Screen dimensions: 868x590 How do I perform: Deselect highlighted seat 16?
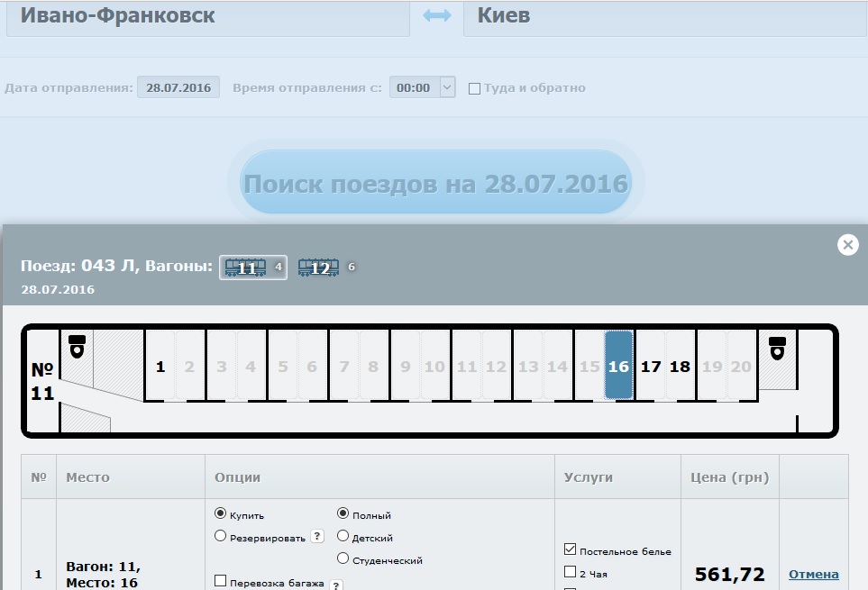coord(618,366)
